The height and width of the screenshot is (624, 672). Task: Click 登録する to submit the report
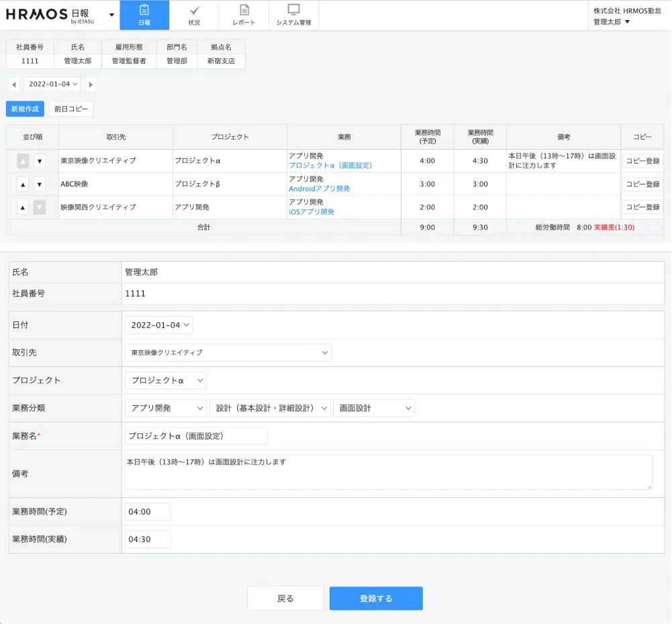(x=376, y=598)
